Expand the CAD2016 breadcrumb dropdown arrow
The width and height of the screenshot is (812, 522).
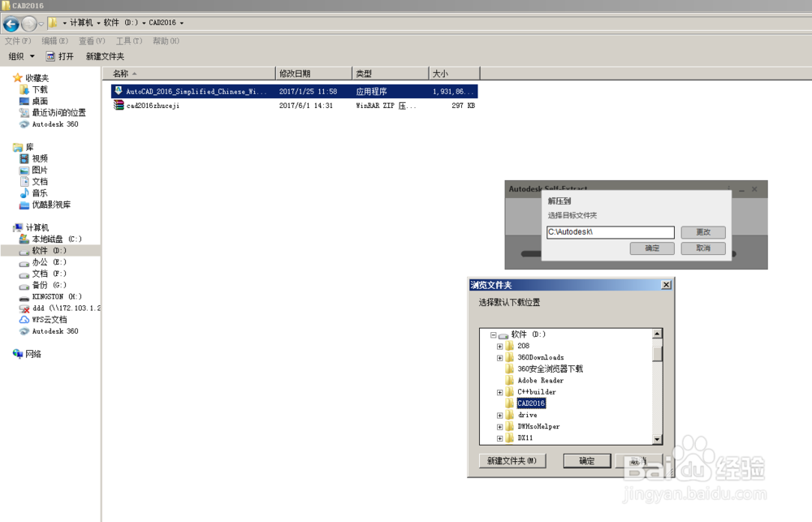click(x=181, y=23)
